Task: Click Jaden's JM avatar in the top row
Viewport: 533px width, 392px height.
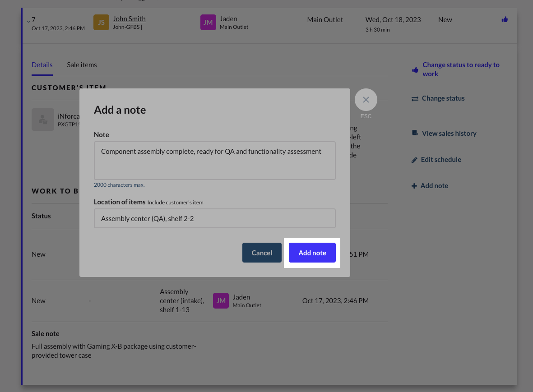Action: (x=208, y=23)
